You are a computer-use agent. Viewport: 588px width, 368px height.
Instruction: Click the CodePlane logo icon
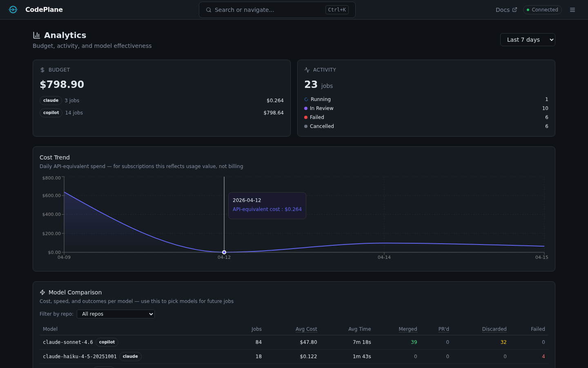click(13, 9)
